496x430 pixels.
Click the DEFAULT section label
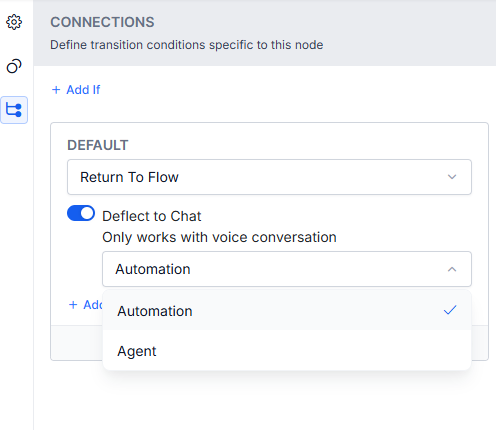point(98,145)
